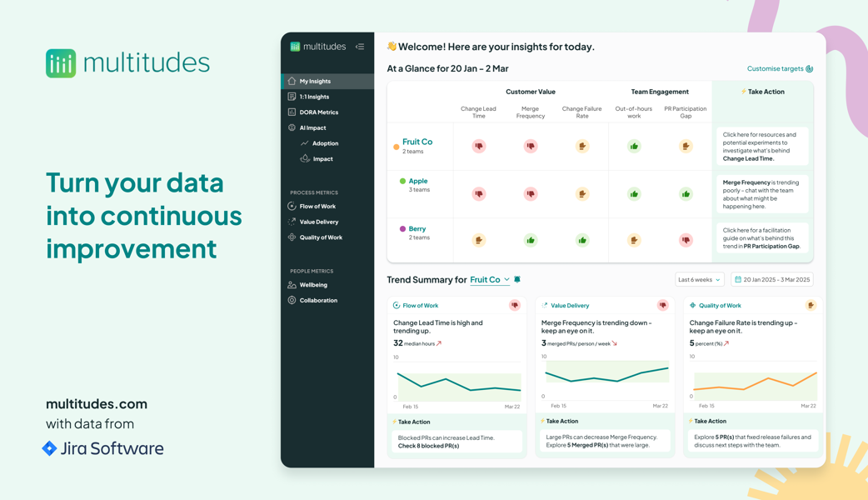Viewport: 868px width, 500px height.
Task: Click Fruit Co PR Participation Gap indicator
Action: pyautogui.click(x=686, y=146)
